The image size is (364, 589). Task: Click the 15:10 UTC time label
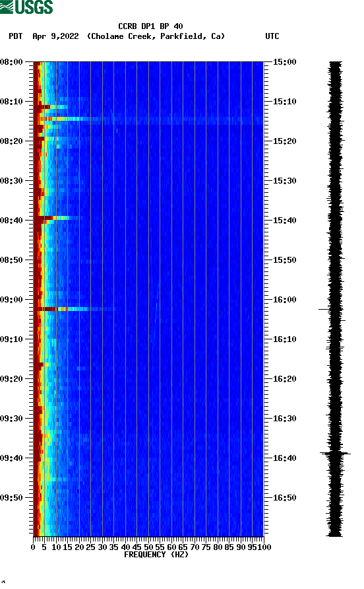point(284,102)
